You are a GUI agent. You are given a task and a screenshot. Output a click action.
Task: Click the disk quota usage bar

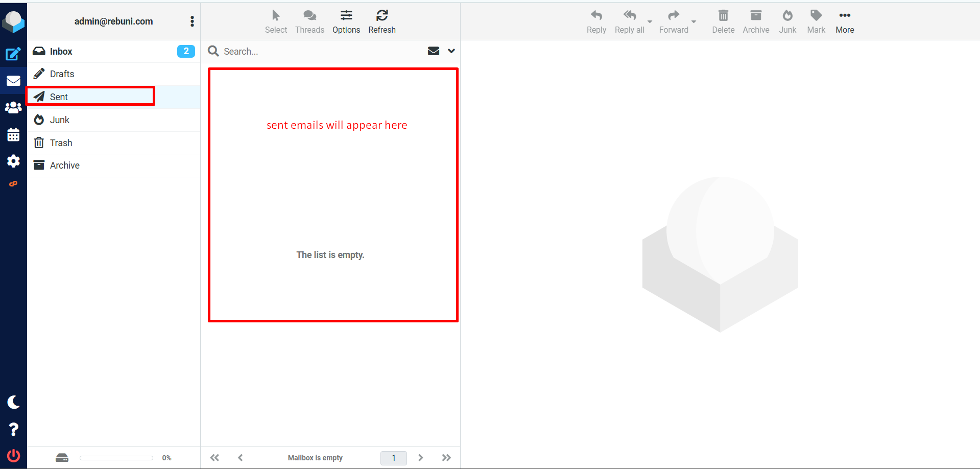pyautogui.click(x=116, y=458)
